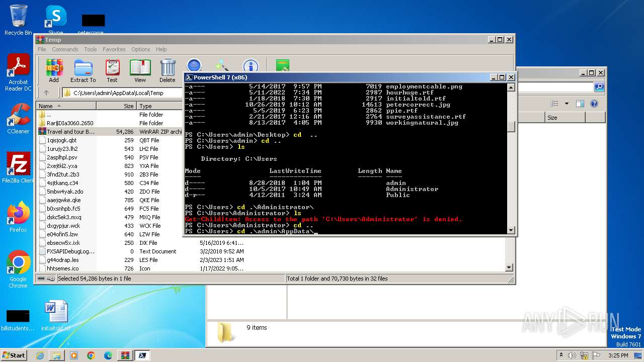This screenshot has height=362, width=644.
Task: Open Recycle Bin desktop icon
Action: 18,20
